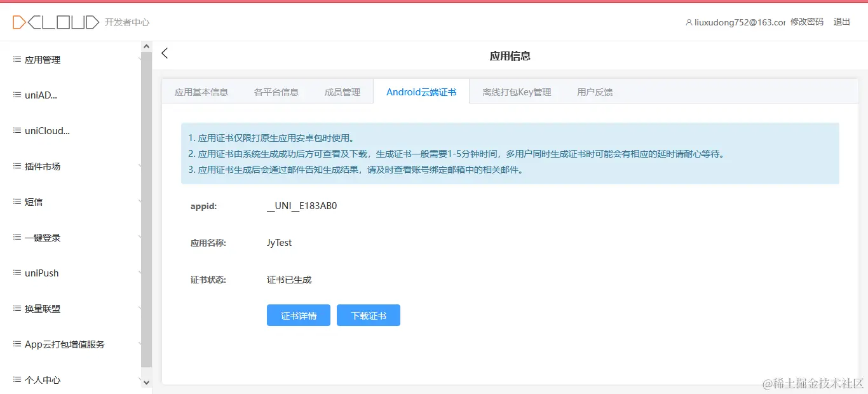
Task: Click the sidebar scrollbar down arrow
Action: (x=147, y=382)
